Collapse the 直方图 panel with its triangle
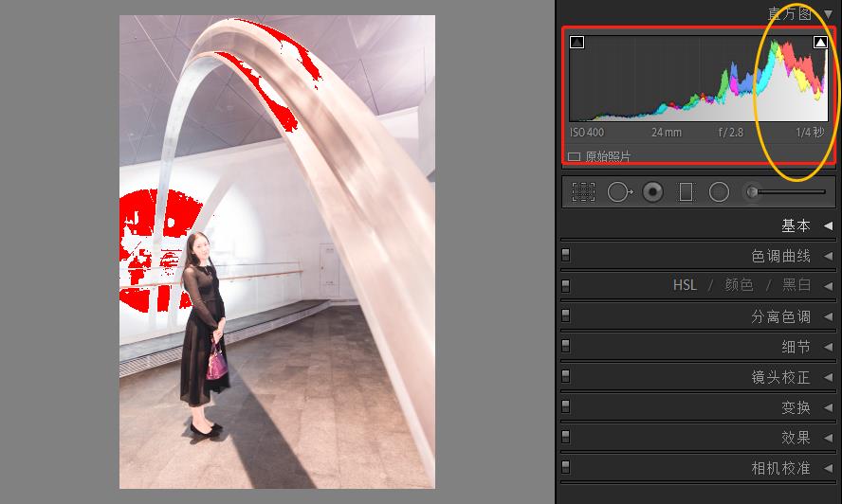The image size is (842, 504). point(828,13)
